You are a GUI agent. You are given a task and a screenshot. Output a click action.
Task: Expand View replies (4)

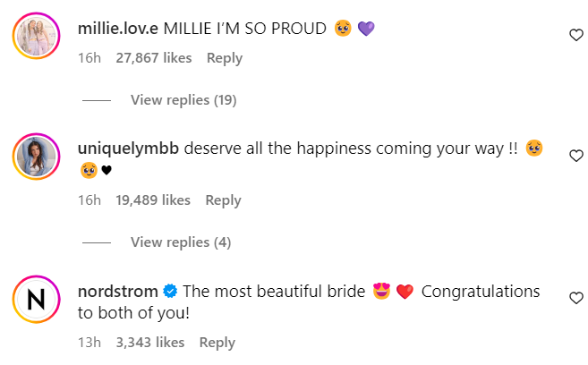[x=179, y=242]
